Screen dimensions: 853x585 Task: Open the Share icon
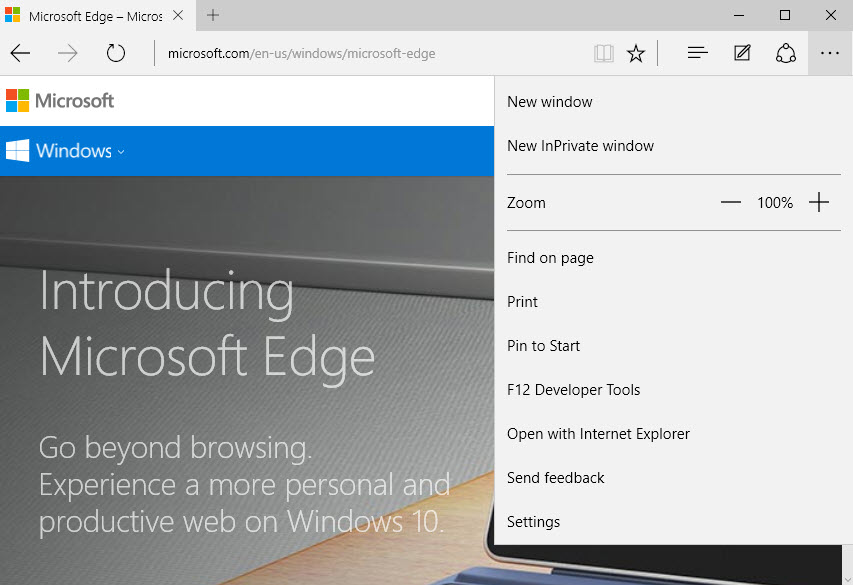786,53
